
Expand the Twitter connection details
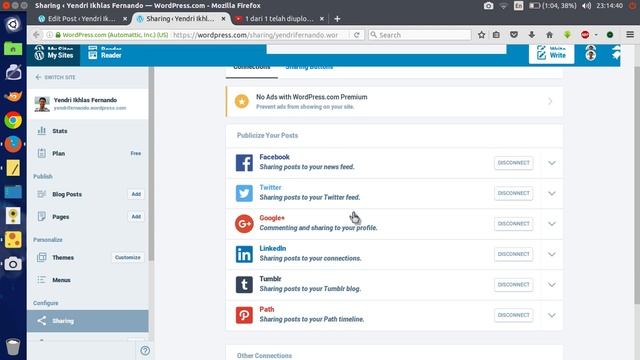[x=551, y=193]
